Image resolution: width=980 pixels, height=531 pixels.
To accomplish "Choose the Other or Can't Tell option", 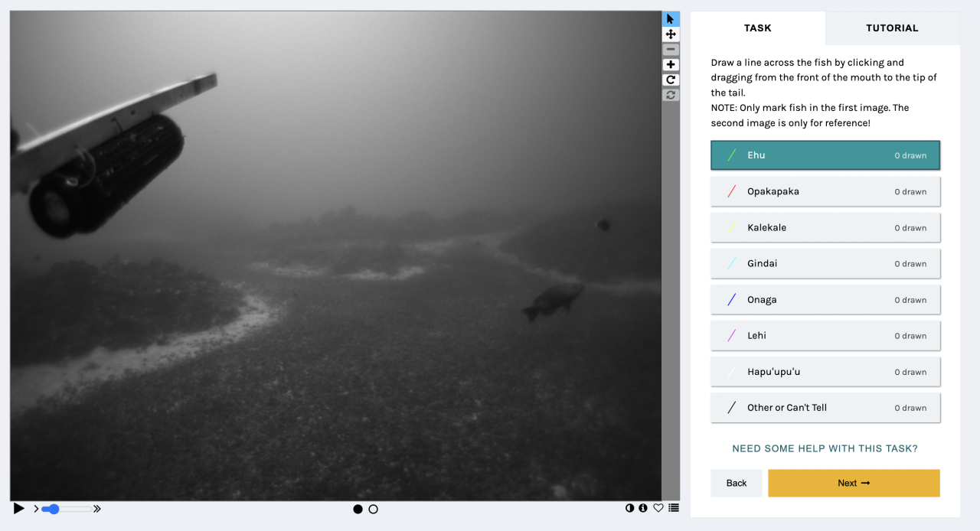I will tap(825, 407).
